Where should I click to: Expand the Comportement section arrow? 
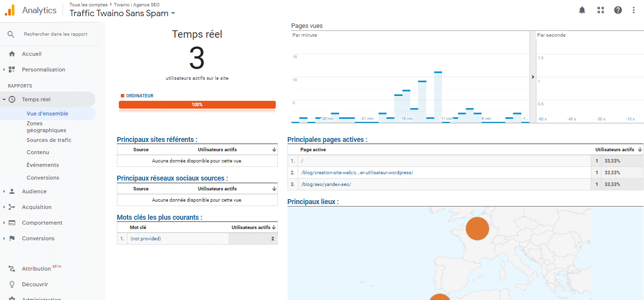(x=4, y=223)
